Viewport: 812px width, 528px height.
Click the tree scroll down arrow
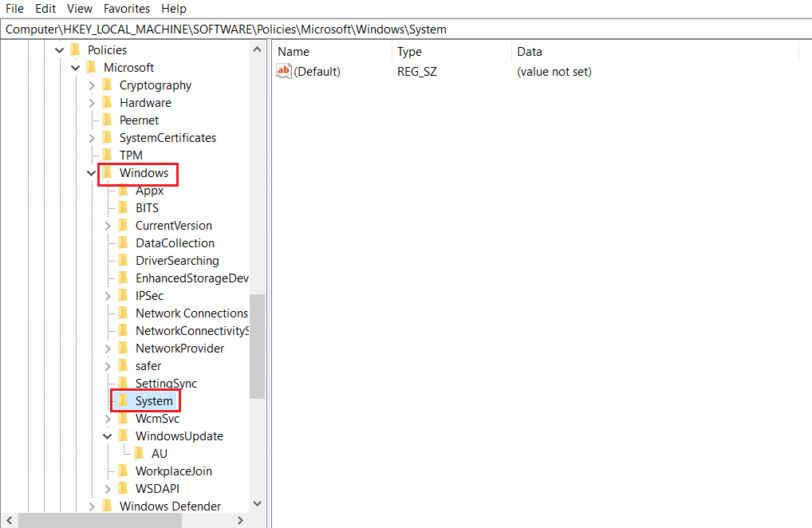point(258,503)
